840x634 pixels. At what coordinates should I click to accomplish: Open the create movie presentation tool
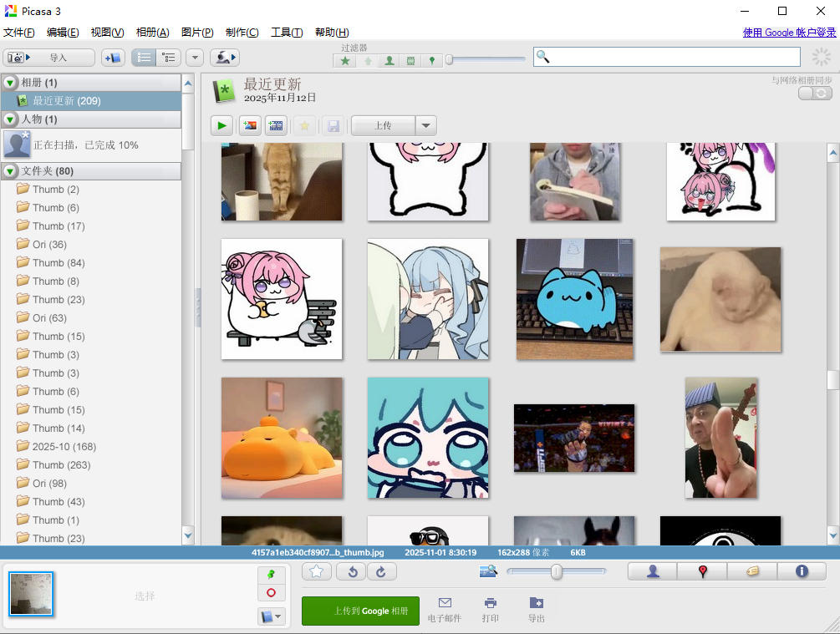tap(276, 125)
